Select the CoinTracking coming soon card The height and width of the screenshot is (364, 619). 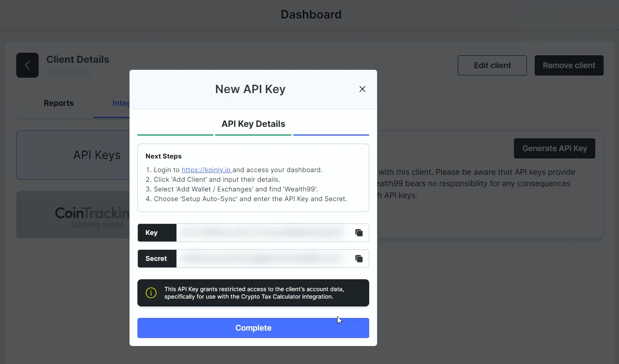tap(73, 215)
